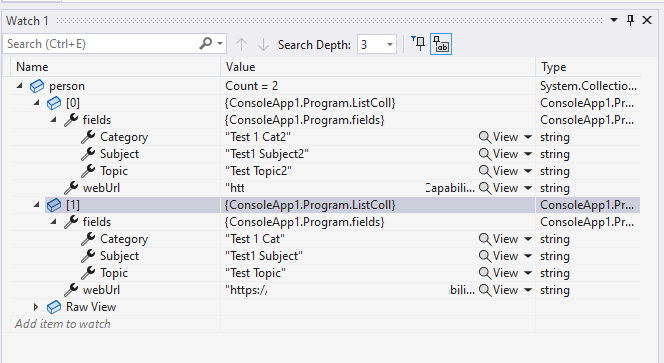Click wrench icon of fields under [1]
The width and height of the screenshot is (664, 363).
[71, 222]
